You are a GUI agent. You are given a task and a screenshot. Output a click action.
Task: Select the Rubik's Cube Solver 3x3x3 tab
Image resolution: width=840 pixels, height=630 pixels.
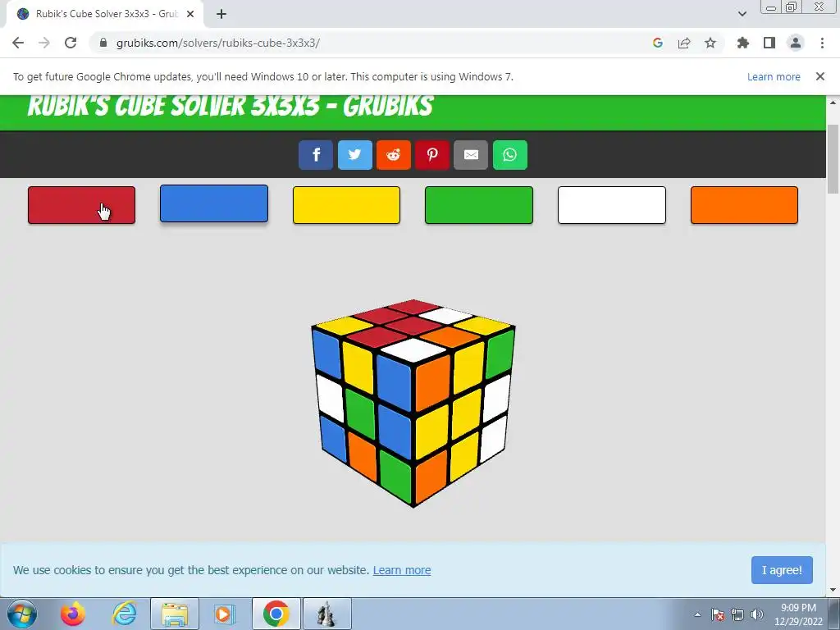tap(105, 14)
